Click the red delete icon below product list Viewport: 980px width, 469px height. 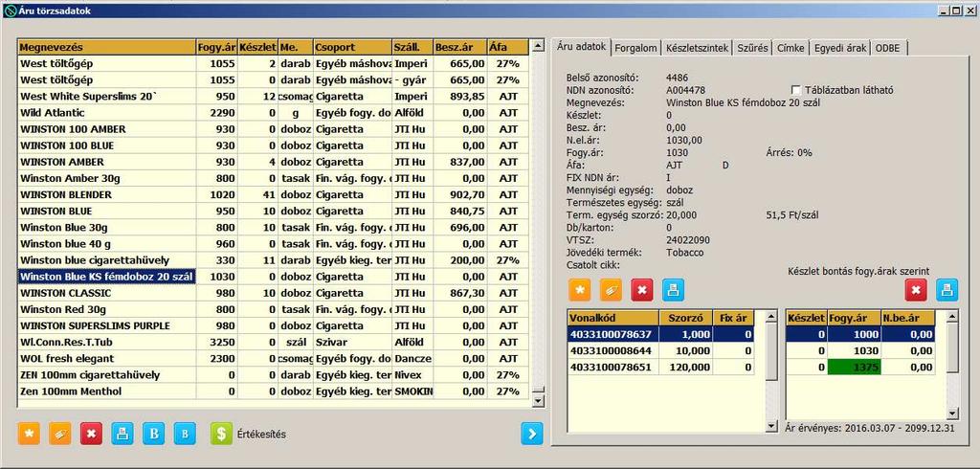91,434
